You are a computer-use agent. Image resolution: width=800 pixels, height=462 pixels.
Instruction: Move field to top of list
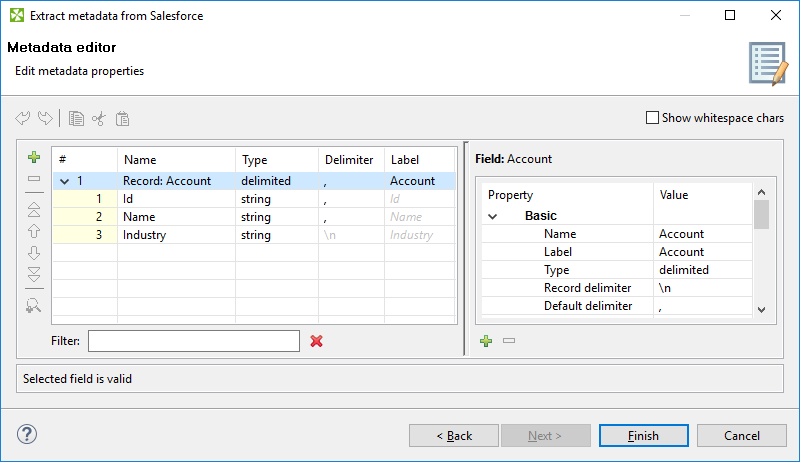(x=34, y=210)
